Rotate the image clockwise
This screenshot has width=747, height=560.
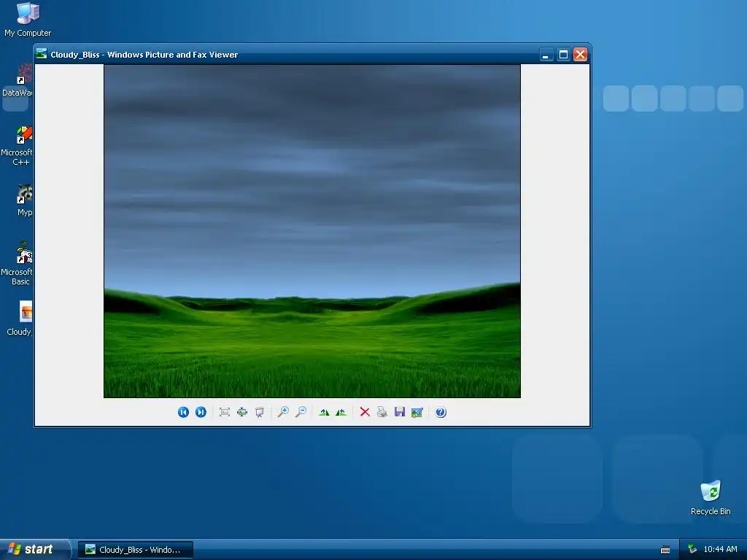(x=324, y=412)
